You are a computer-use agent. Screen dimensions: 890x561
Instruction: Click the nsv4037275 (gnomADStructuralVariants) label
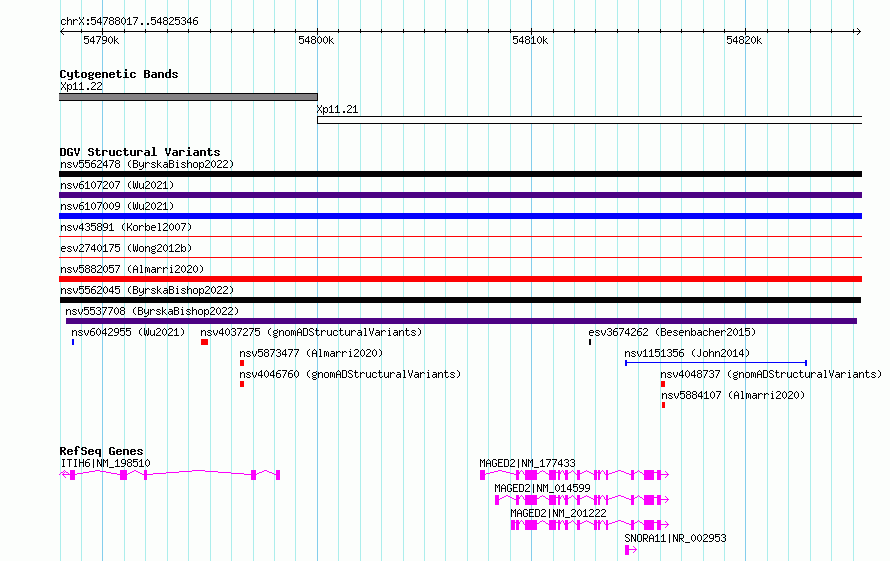(x=311, y=332)
